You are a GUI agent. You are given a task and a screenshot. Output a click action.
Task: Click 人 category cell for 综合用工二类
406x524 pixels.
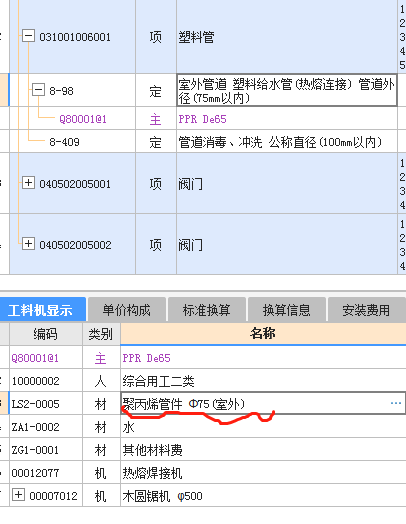pos(101,381)
